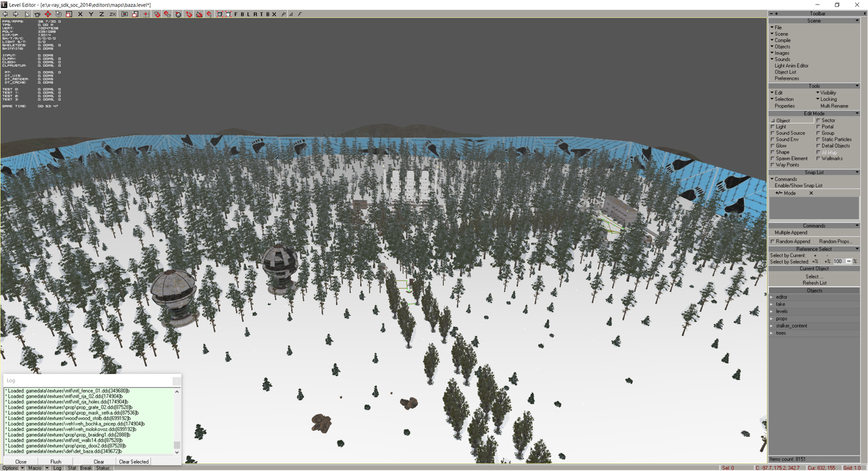Switch to Top view with the T button
The image size is (868, 471).
262,14
